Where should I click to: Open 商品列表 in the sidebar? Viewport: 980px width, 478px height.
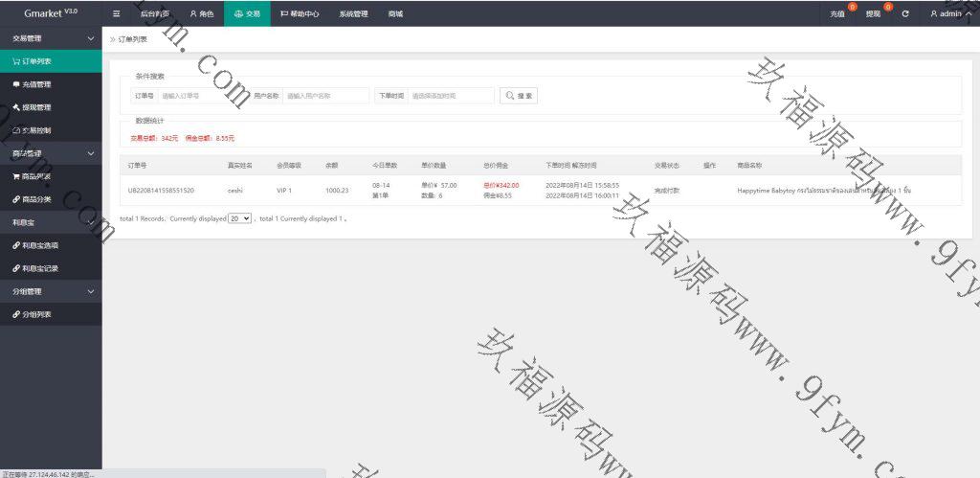pyautogui.click(x=38, y=176)
